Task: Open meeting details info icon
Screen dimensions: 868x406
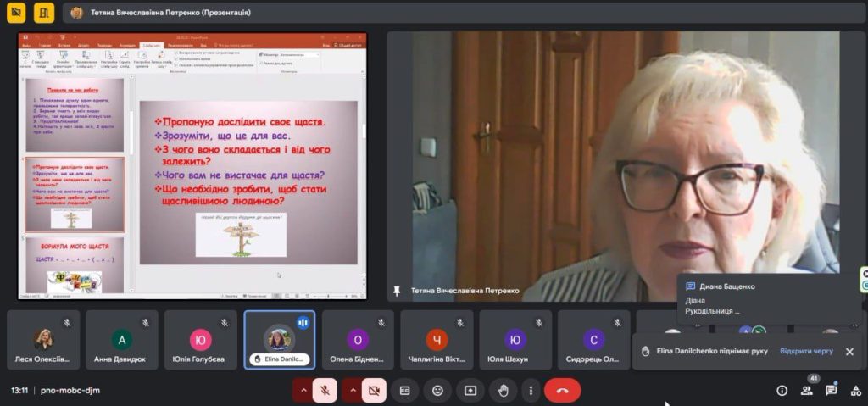Action: [782, 391]
